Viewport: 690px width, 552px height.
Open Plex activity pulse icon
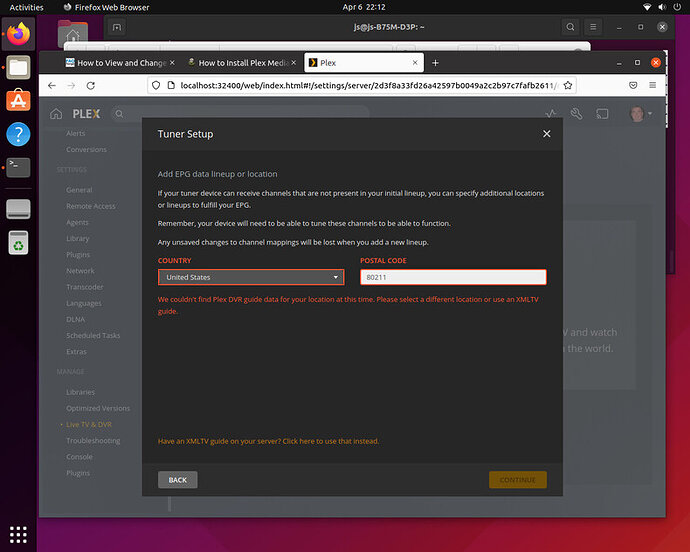(x=551, y=114)
